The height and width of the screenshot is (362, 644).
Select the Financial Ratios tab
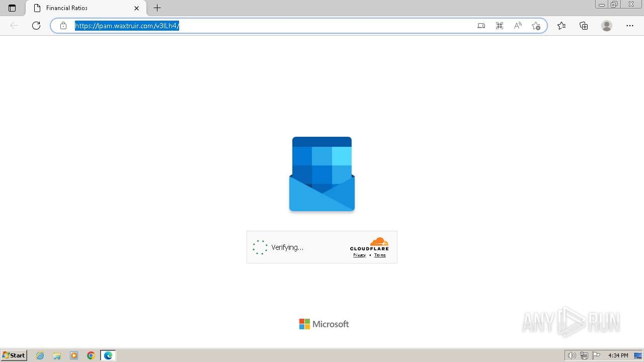tap(86, 8)
